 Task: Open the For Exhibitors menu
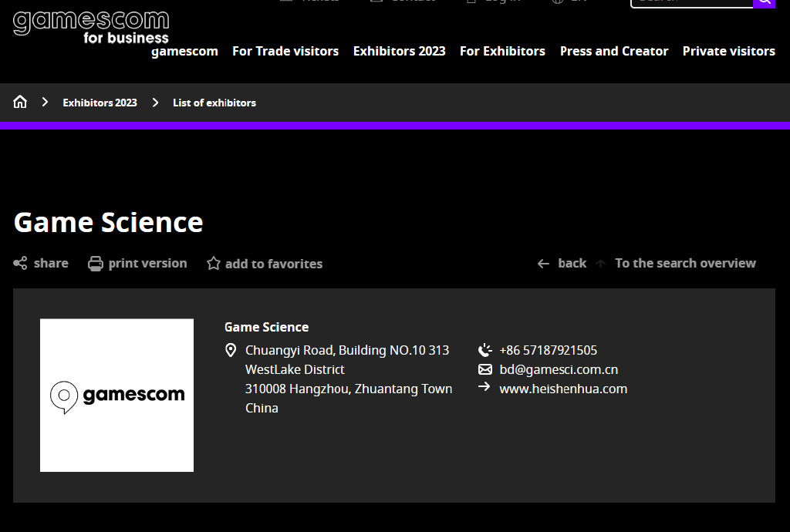click(502, 51)
